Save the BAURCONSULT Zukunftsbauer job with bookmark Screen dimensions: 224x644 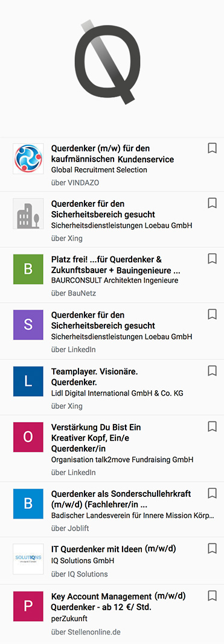tap(212, 258)
